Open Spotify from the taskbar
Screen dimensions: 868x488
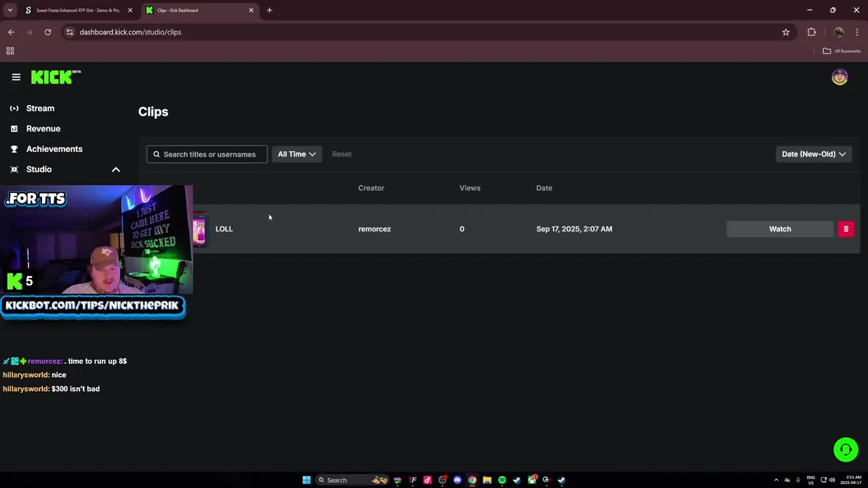pyautogui.click(x=502, y=480)
